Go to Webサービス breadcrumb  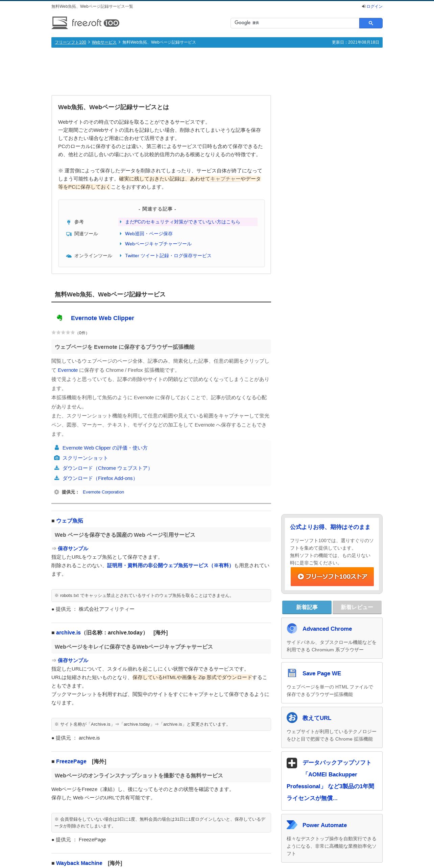coord(104,42)
